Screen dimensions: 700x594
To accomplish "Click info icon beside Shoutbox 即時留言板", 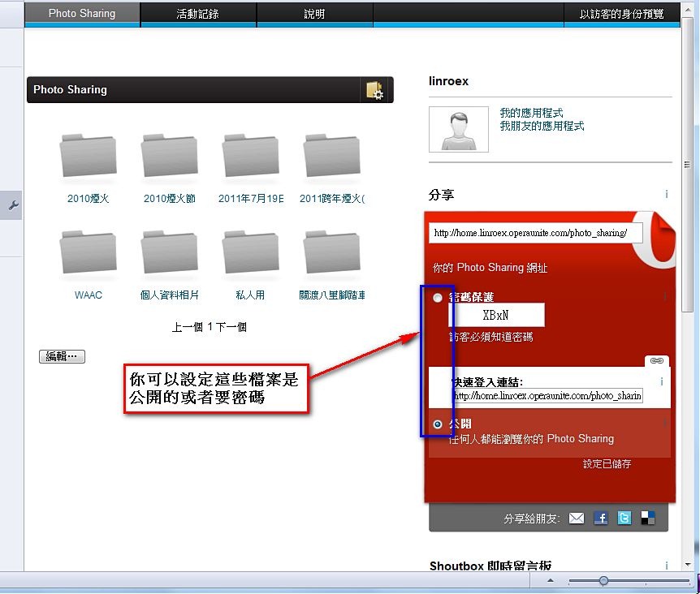I will pos(667,566).
